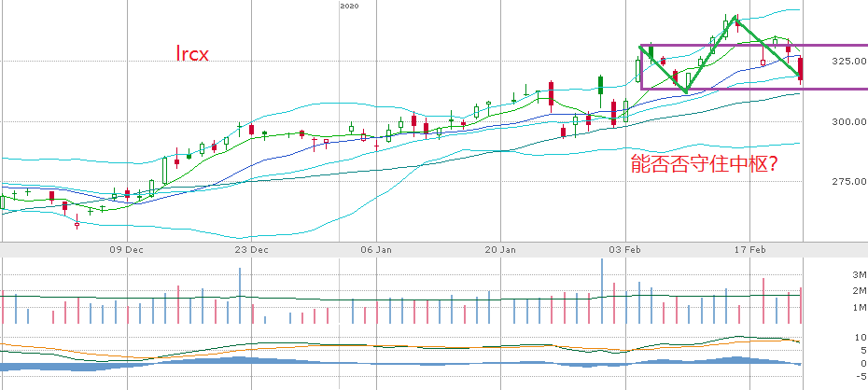
Task: Click the tallest blue volume bar near 03 Feb
Action: pos(601,291)
